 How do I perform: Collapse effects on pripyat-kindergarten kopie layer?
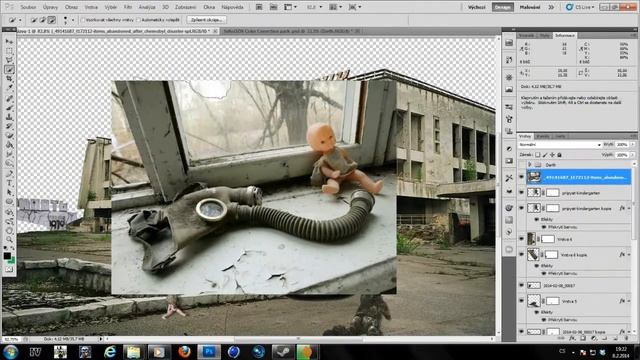(x=629, y=208)
